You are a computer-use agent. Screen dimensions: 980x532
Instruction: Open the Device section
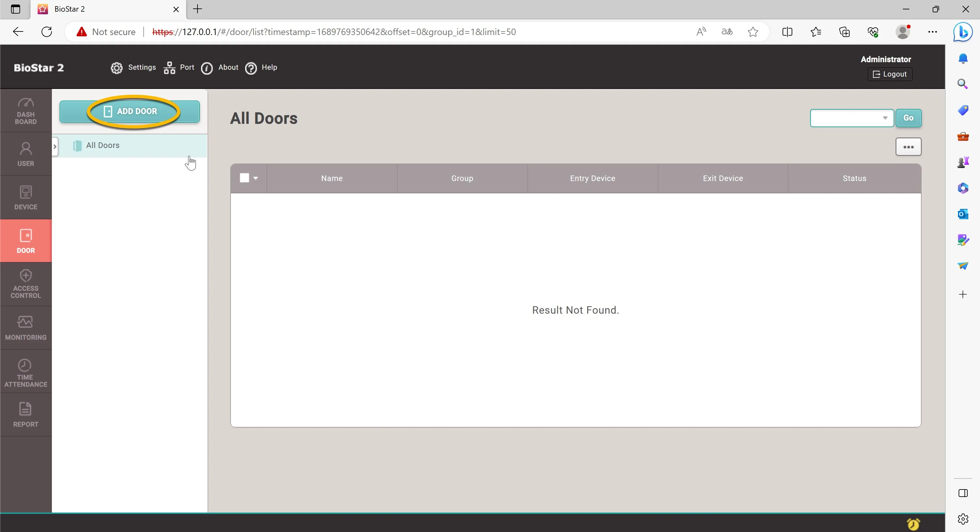26,198
